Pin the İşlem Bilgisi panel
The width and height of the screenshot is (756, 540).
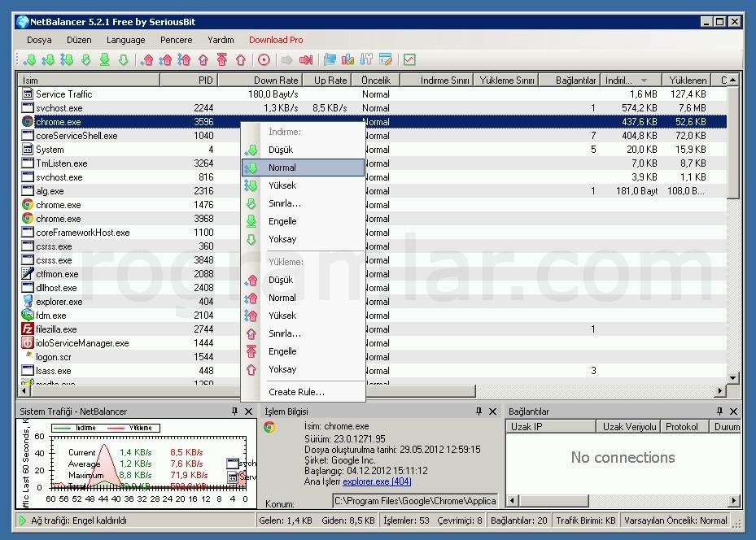coord(479,411)
